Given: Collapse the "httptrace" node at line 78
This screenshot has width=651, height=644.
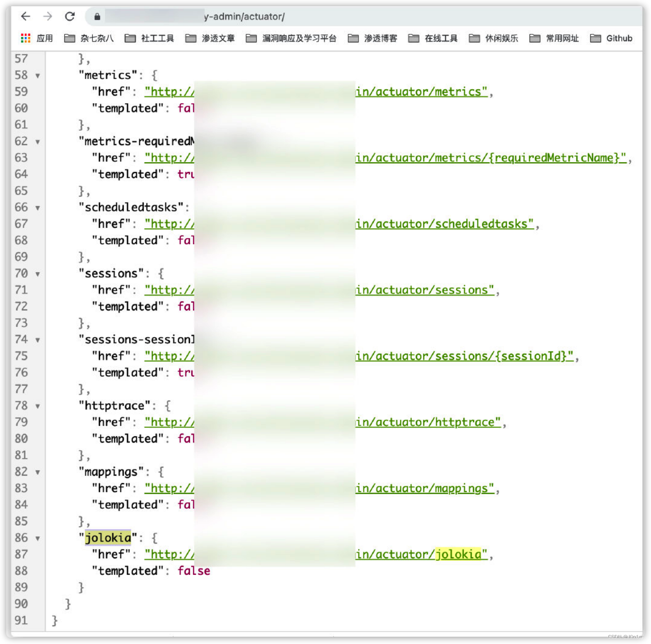Looking at the screenshot, I should coord(38,406).
